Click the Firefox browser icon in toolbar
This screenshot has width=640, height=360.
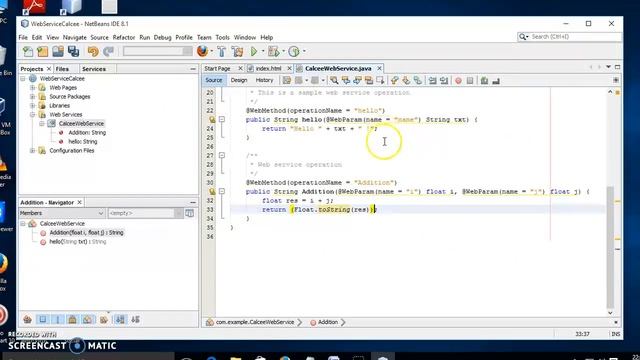202,51
